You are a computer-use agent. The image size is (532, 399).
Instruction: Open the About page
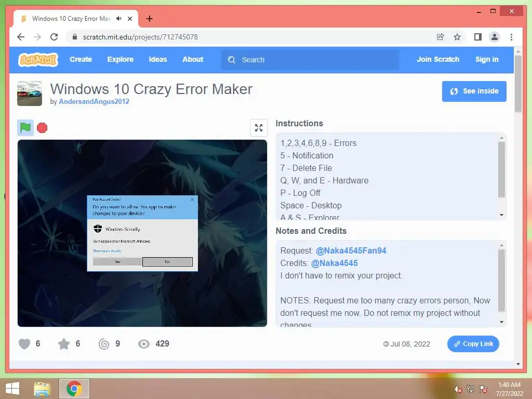point(193,59)
